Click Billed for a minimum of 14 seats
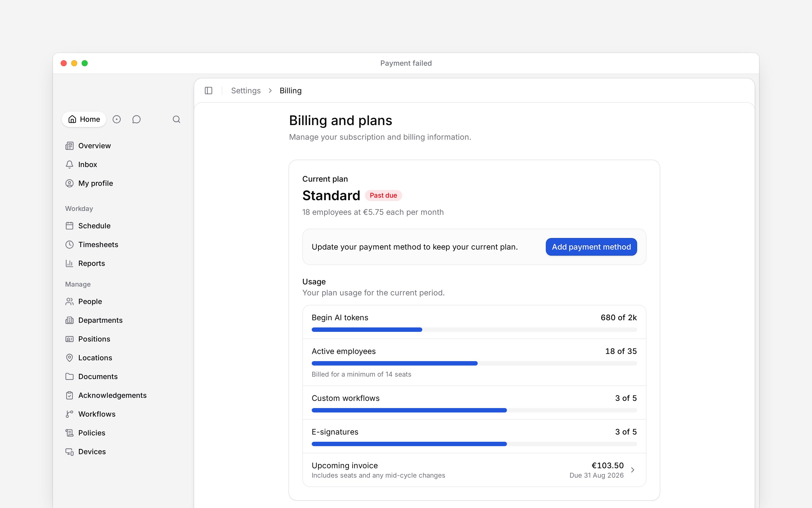 pyautogui.click(x=361, y=374)
